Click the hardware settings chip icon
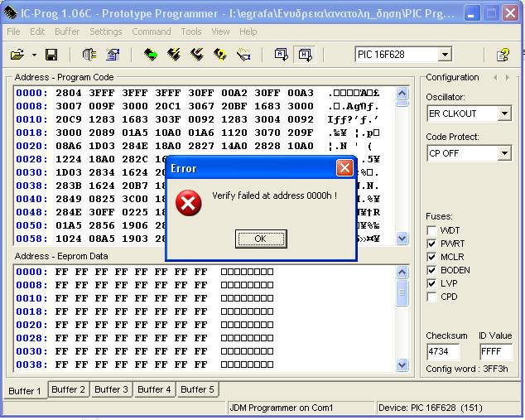This screenshot has width=525, height=420. pos(89,55)
